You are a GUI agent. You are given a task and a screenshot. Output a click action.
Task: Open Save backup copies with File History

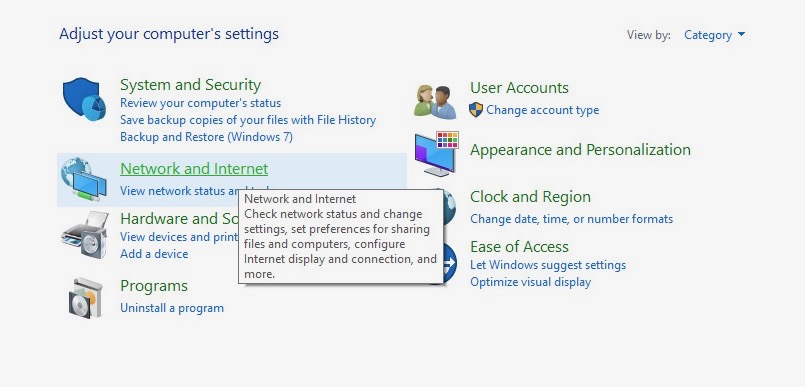[248, 120]
